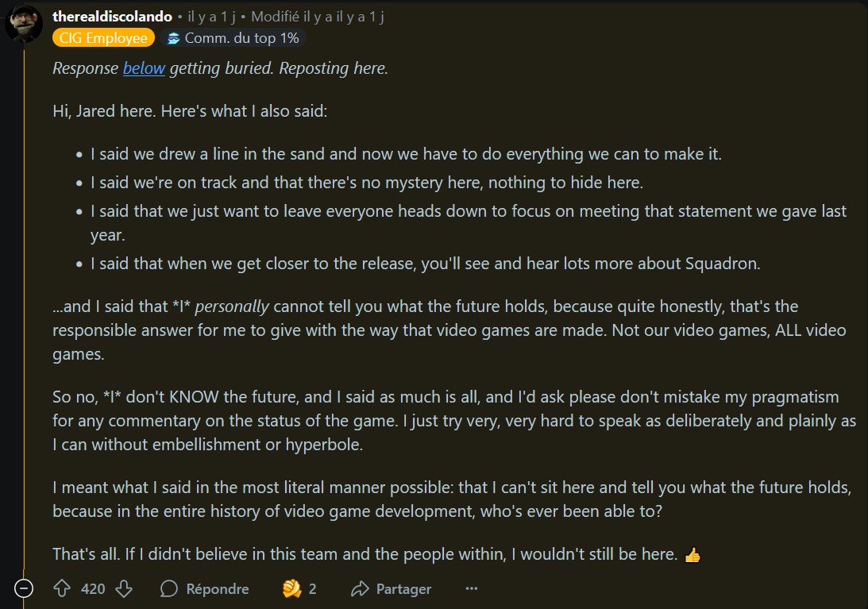Upvote the comment by therealdiscolando
Screen dimensions: 868x609
coord(62,588)
